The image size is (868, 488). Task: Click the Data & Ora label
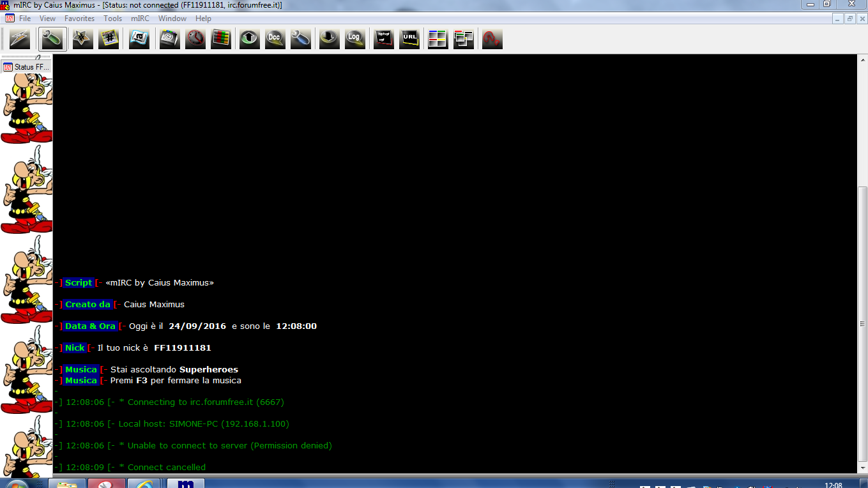coord(90,326)
